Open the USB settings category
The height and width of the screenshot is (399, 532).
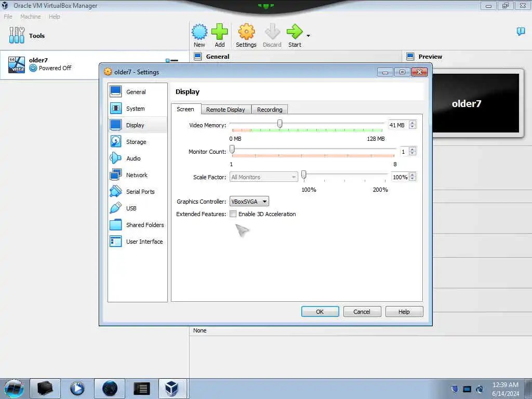(x=137, y=208)
